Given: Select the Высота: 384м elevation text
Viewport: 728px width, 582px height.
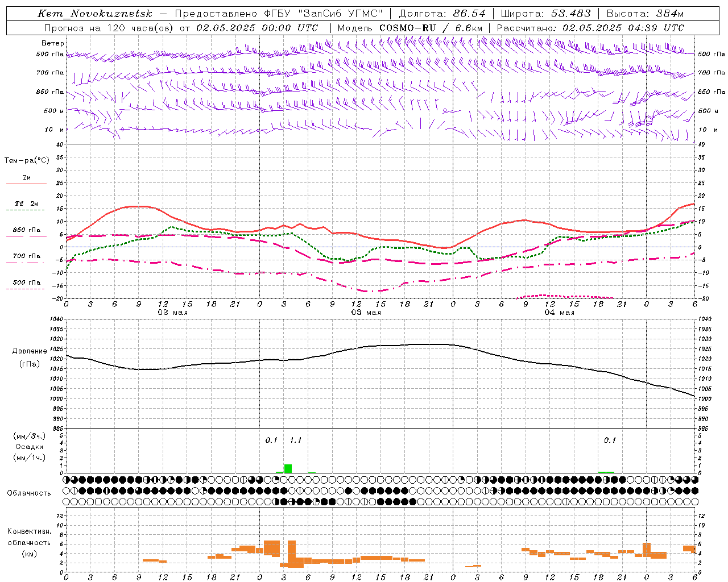Looking at the screenshot, I should pyautogui.click(x=645, y=14).
